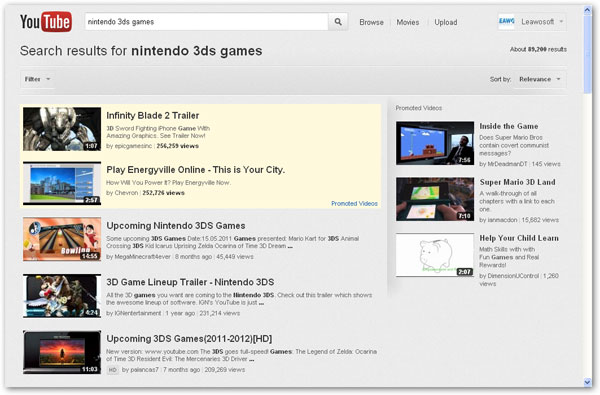
Task: Visit the DimensionUControl channel link
Action: (513, 276)
